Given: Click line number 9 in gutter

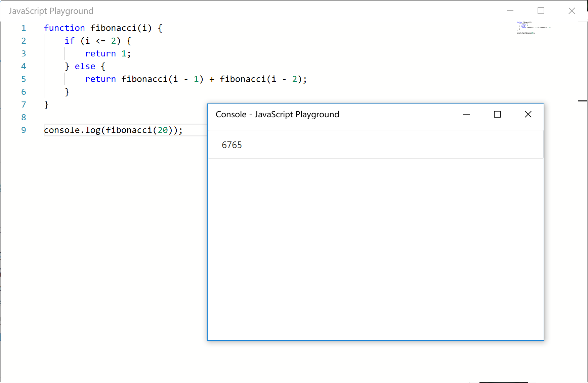Looking at the screenshot, I should (x=24, y=130).
